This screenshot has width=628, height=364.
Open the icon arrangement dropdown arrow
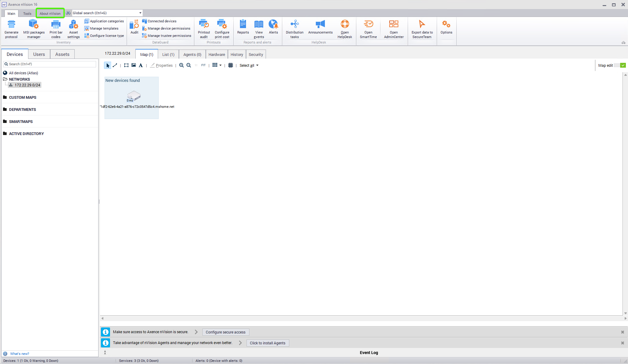(220, 65)
